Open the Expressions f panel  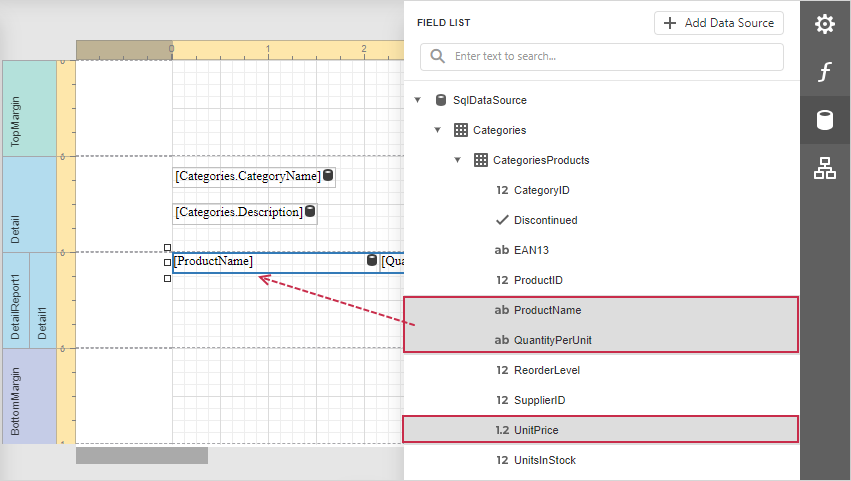click(824, 72)
